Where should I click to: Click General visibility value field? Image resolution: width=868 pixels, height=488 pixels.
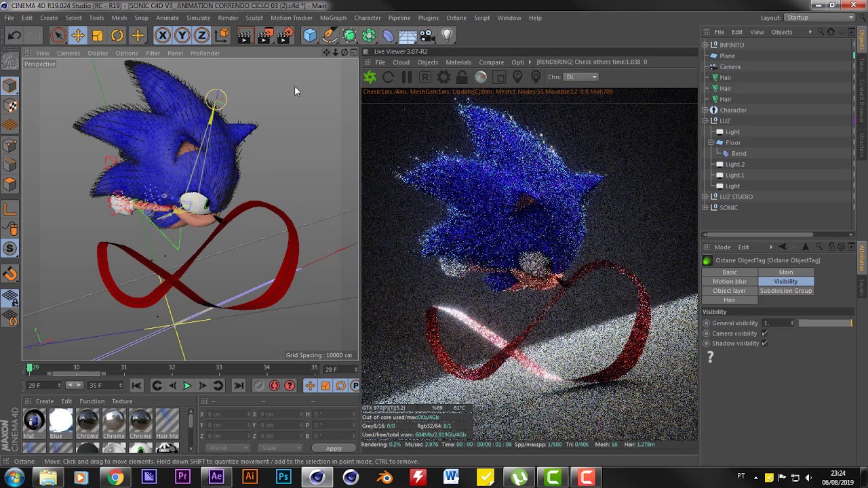776,323
